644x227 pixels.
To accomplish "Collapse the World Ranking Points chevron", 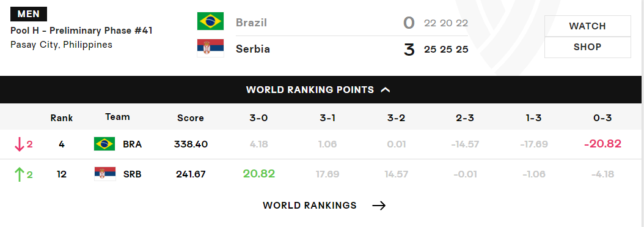I will [x=386, y=90].
